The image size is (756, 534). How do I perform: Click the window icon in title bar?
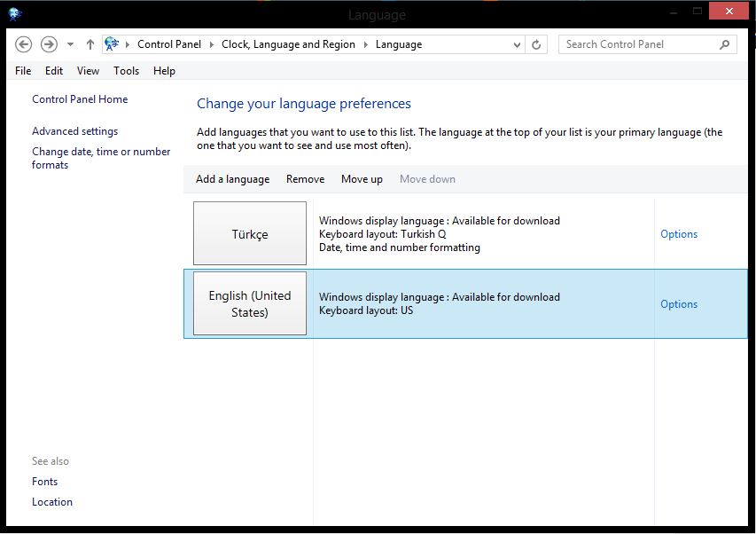15,13
